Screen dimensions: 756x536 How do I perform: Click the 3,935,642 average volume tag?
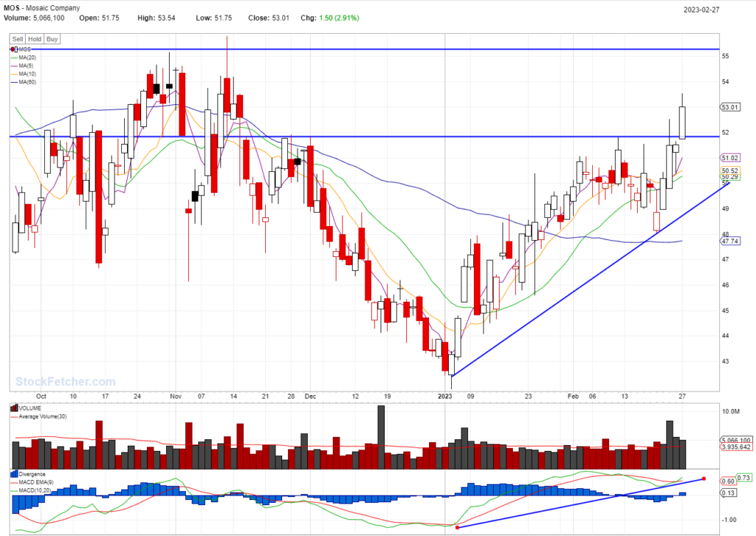point(736,447)
